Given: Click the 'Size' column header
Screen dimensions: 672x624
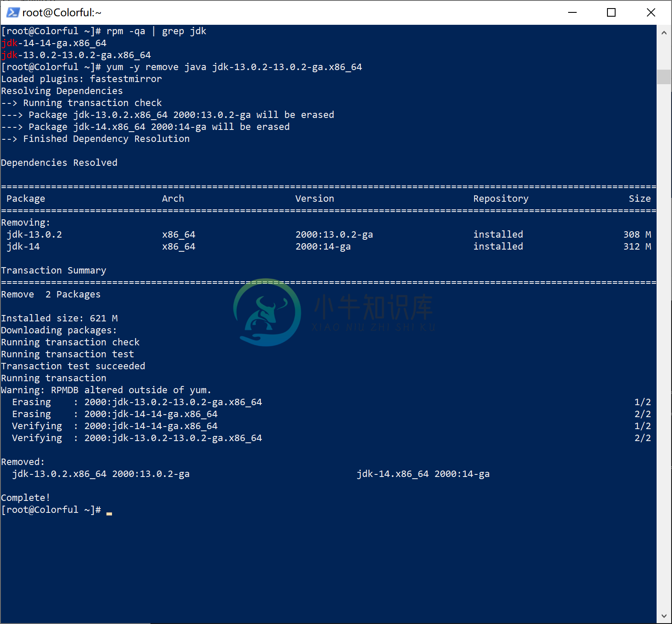Looking at the screenshot, I should [x=640, y=199].
